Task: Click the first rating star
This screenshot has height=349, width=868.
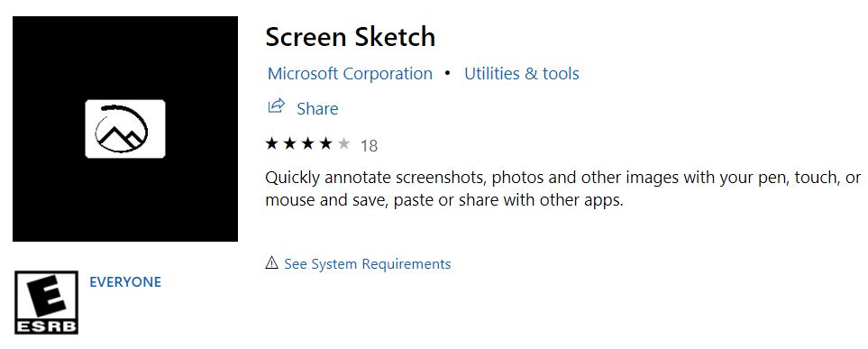Action: pyautogui.click(x=272, y=144)
